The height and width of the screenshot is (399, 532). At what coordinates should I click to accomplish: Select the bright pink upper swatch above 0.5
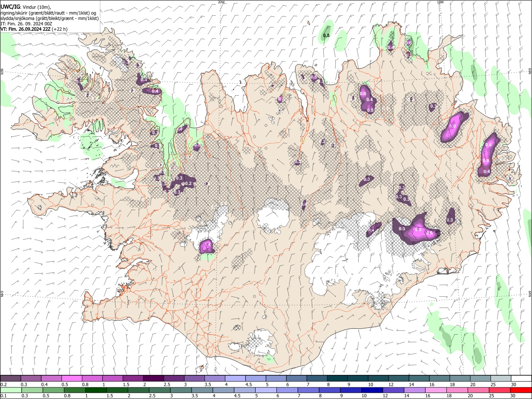pyautogui.click(x=72, y=379)
